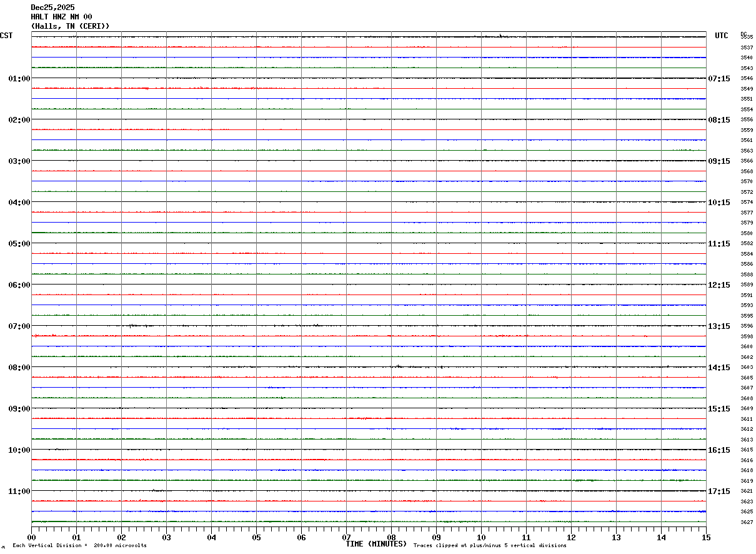Click the 07:15 UTC time label
Viewport: 756px width, 554px height.
point(719,79)
